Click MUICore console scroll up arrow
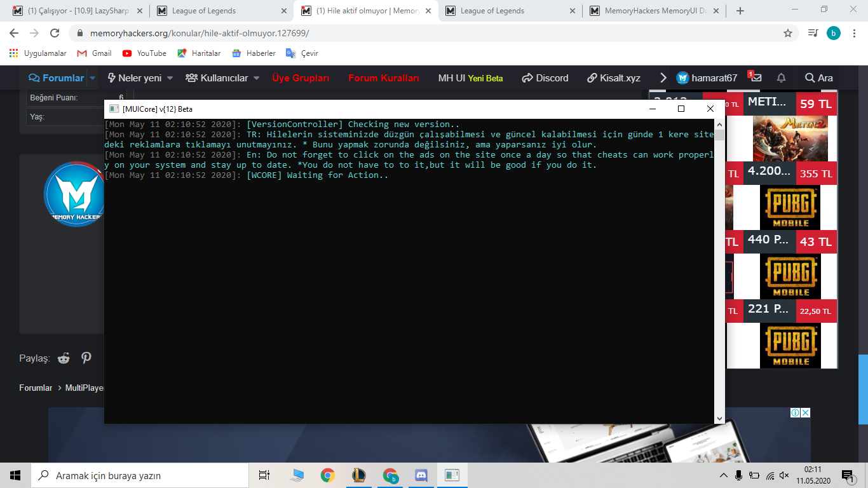Screen dimensions: 868x488 [x=719, y=124]
